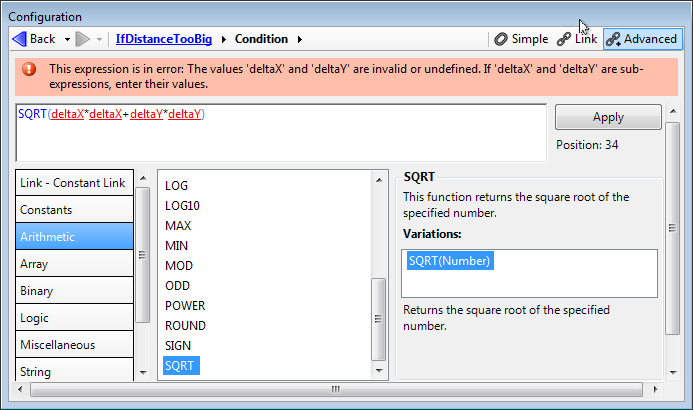Switch to Simple editing mode

520,39
